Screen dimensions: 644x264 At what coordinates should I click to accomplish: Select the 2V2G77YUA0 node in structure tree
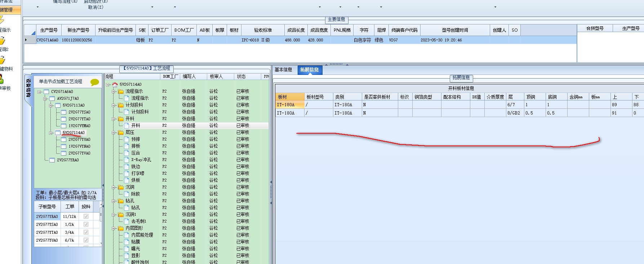pos(79,140)
